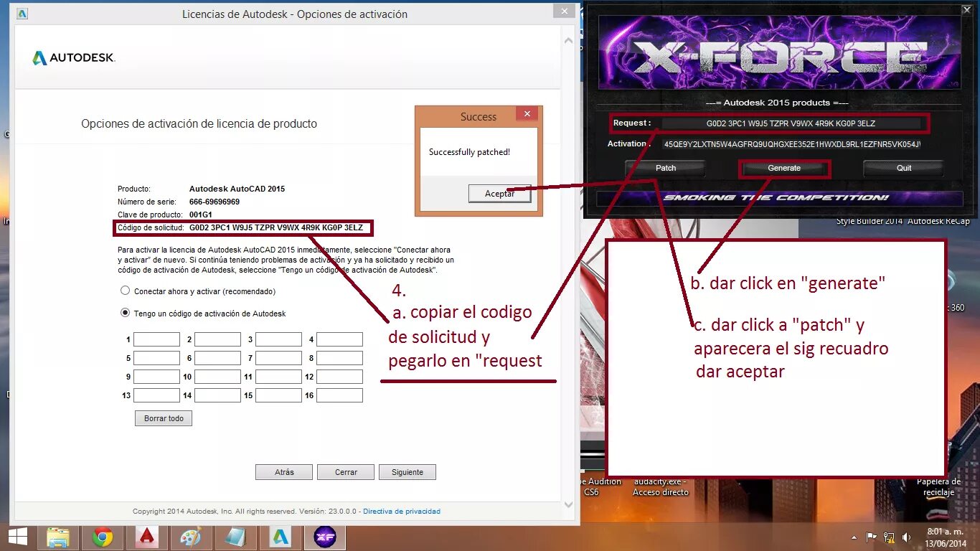Open the red AutoCAD taskbar icon

pos(147,537)
